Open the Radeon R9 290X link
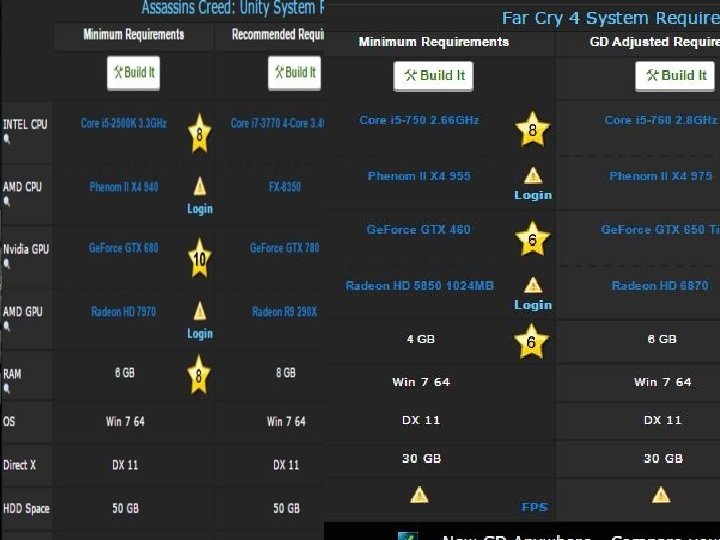This screenshot has height=540, width=720. pyautogui.click(x=285, y=312)
